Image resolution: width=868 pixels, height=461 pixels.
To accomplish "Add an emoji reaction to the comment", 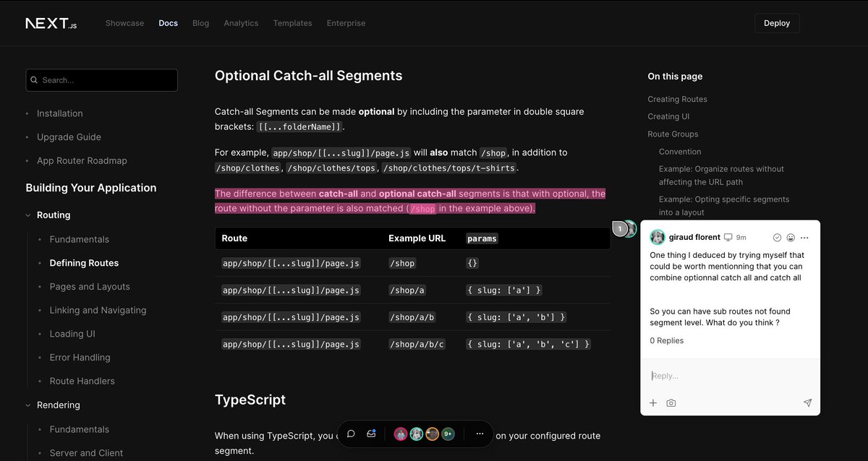I will [x=791, y=238].
